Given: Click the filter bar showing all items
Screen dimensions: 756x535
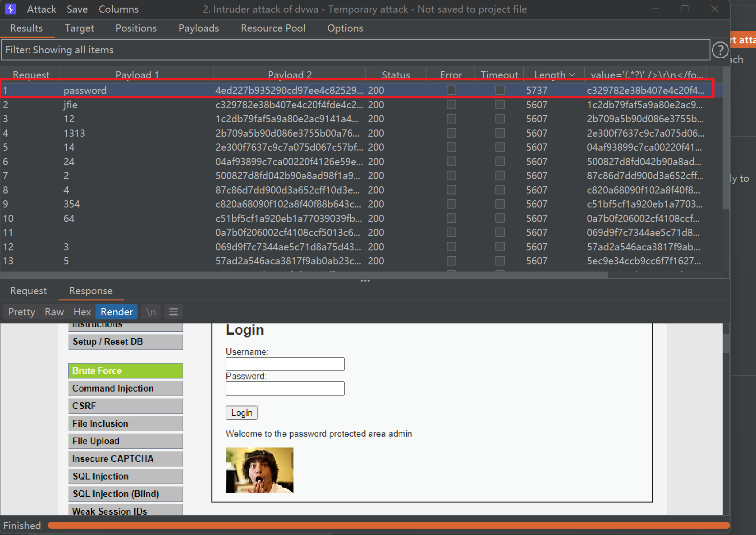Looking at the screenshot, I should click(x=355, y=50).
